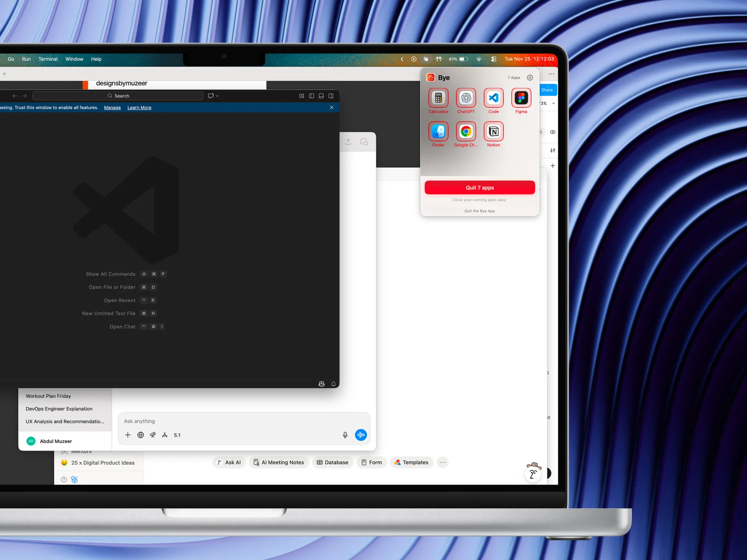Image resolution: width=747 pixels, height=560 pixels.
Task: Select the Notion app icon in Bye
Action: tap(493, 131)
